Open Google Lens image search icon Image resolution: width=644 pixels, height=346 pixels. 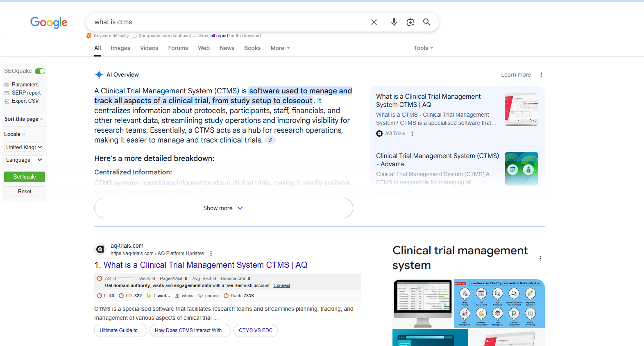(x=410, y=22)
